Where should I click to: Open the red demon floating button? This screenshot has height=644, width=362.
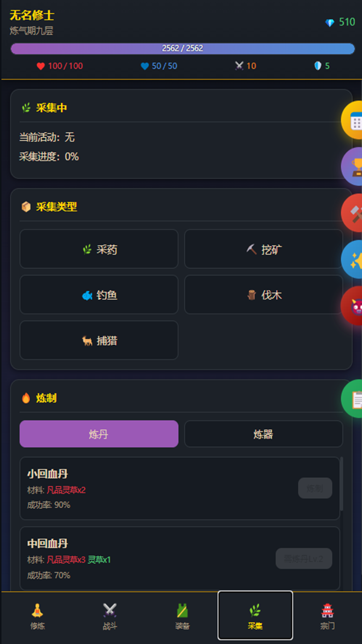pyautogui.click(x=354, y=306)
